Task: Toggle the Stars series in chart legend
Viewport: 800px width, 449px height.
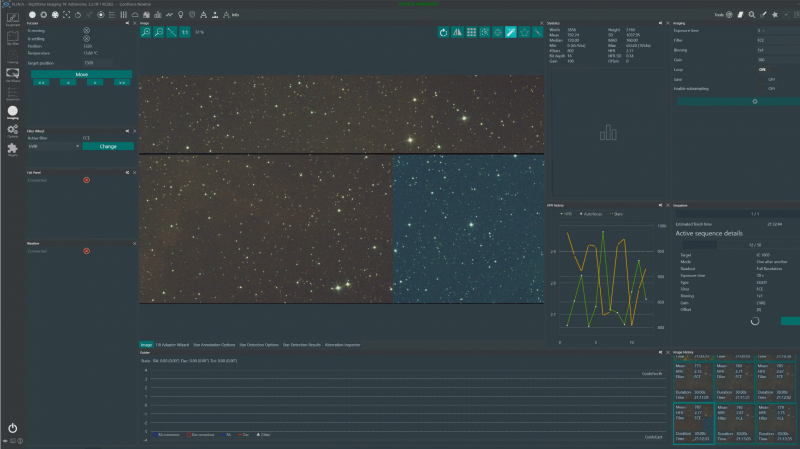Action: pyautogui.click(x=616, y=214)
